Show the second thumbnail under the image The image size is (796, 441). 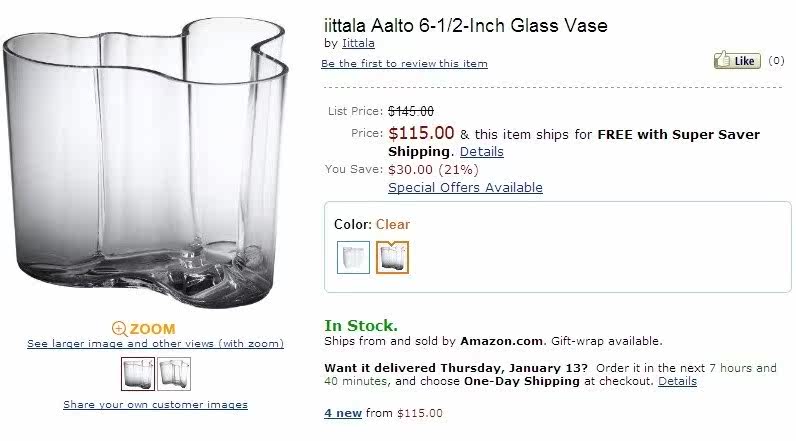[174, 374]
